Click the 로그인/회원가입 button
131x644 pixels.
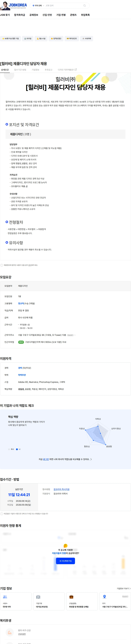[x=65, y=561]
